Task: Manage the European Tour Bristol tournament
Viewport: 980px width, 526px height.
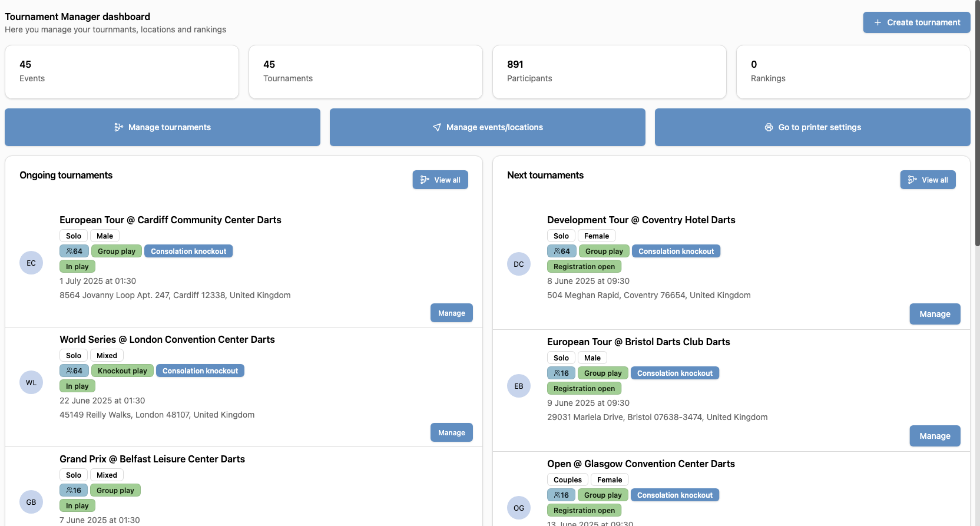Action: 935,436
